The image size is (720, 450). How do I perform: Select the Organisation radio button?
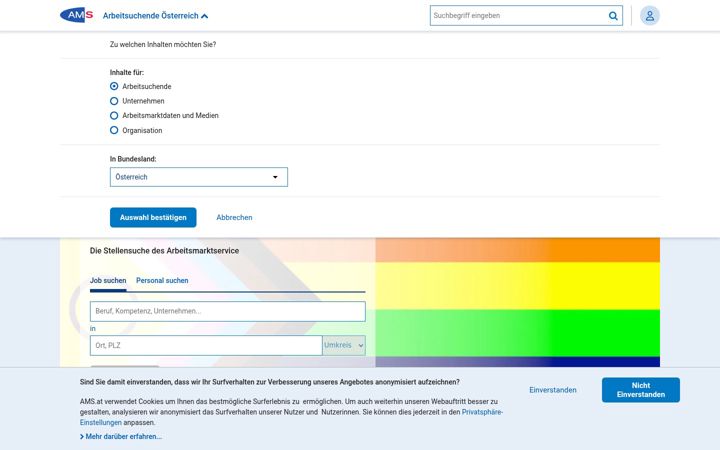pos(114,130)
